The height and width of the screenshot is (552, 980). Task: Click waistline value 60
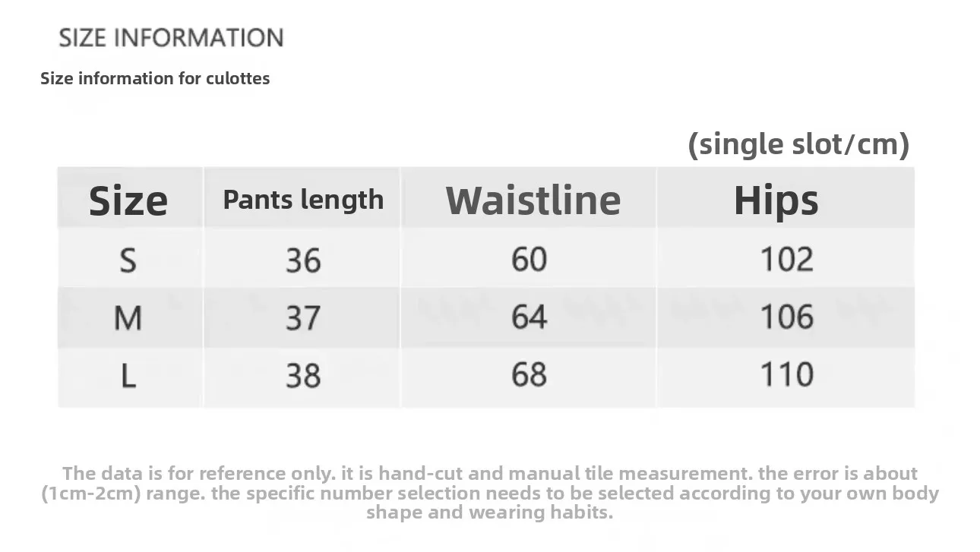click(529, 259)
